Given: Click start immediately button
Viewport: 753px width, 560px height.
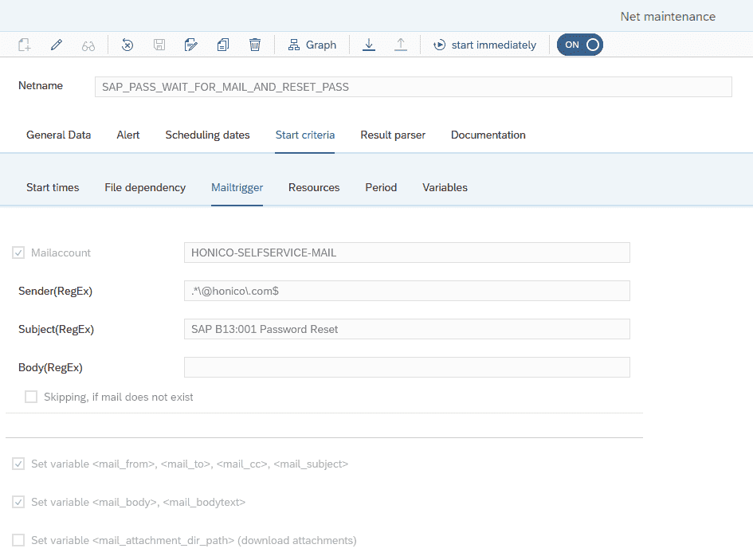Looking at the screenshot, I should click(484, 45).
